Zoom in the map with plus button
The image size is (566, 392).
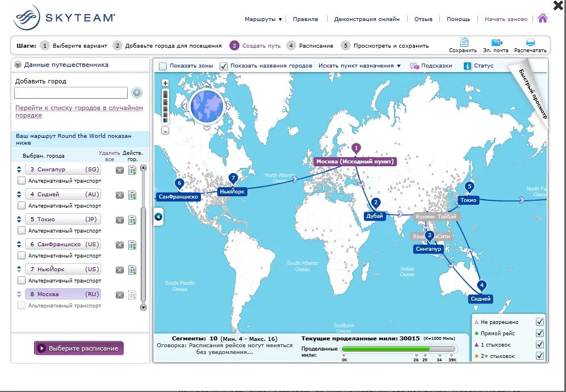[x=165, y=83]
